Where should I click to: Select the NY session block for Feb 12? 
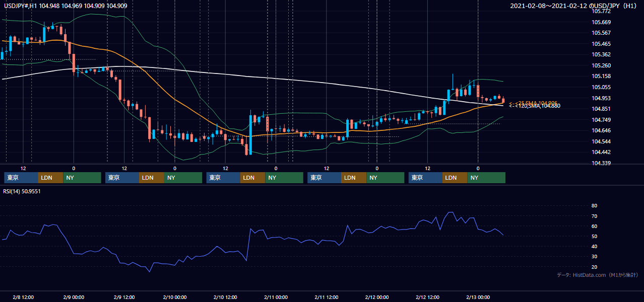tap(486, 178)
